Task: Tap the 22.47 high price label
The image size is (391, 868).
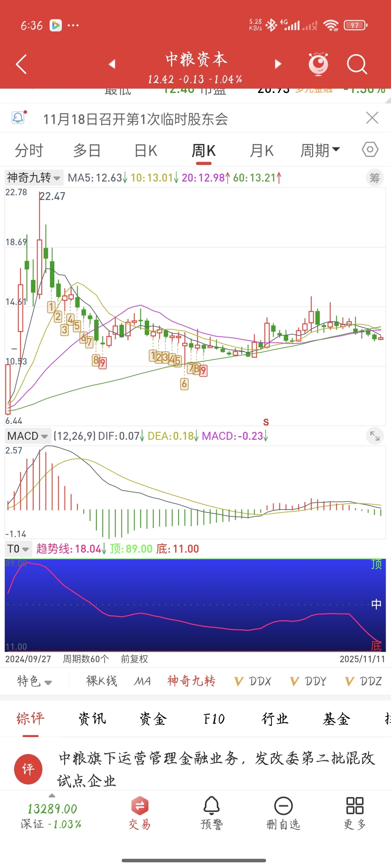Action: (52, 196)
